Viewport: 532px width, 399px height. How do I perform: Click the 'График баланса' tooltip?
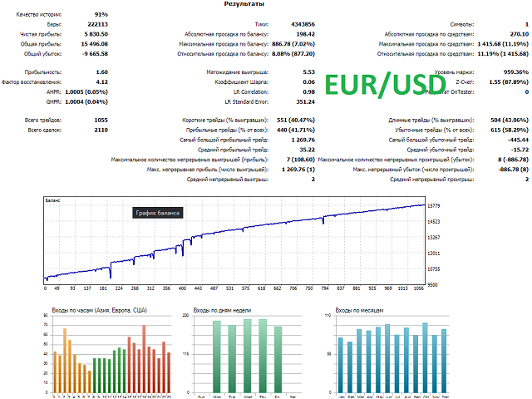(158, 213)
